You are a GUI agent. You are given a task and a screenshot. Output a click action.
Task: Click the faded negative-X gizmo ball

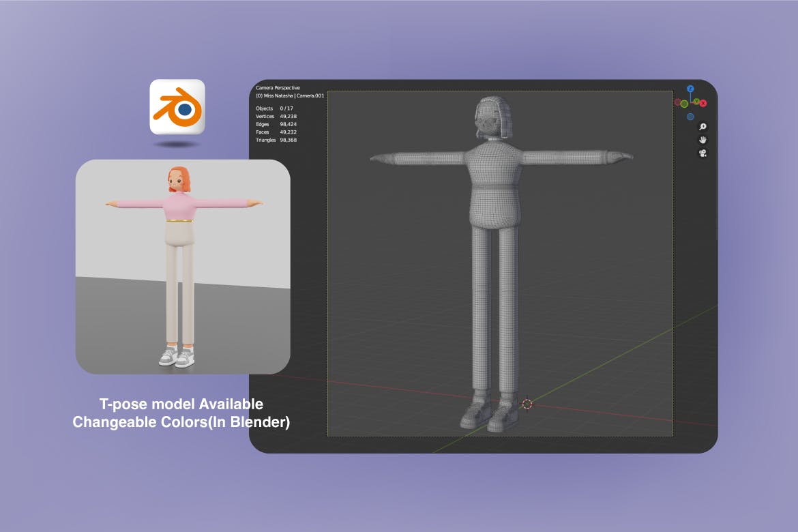pyautogui.click(x=677, y=102)
